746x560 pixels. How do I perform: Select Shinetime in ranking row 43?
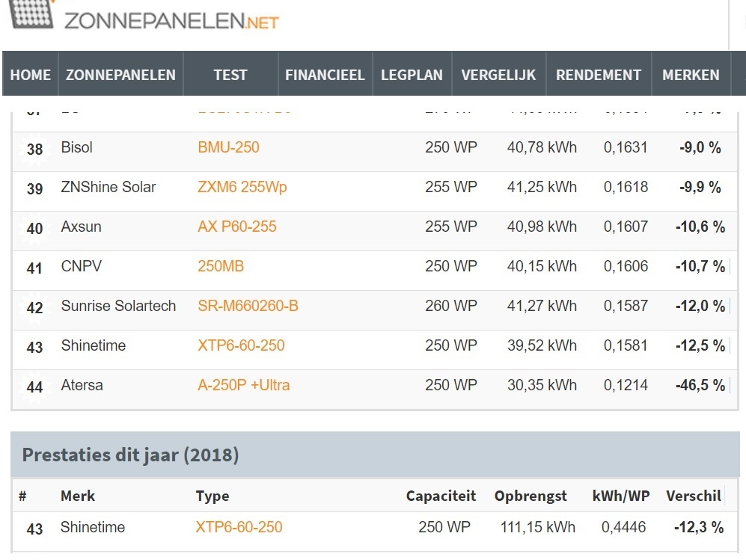[94, 345]
